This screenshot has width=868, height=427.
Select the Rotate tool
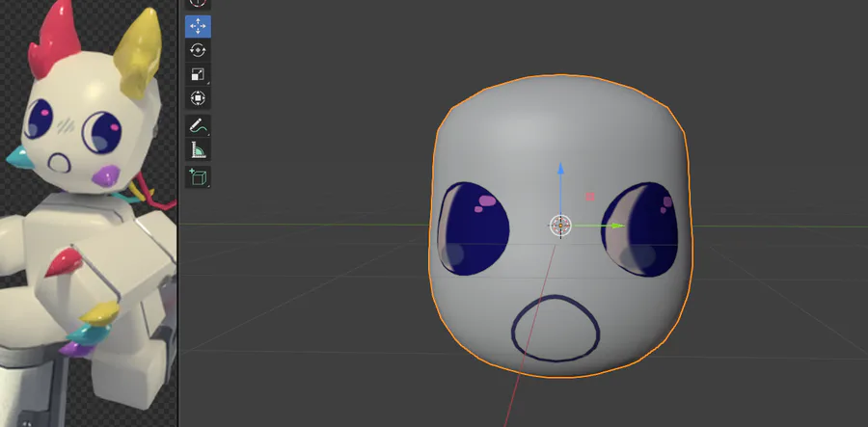coord(198,50)
